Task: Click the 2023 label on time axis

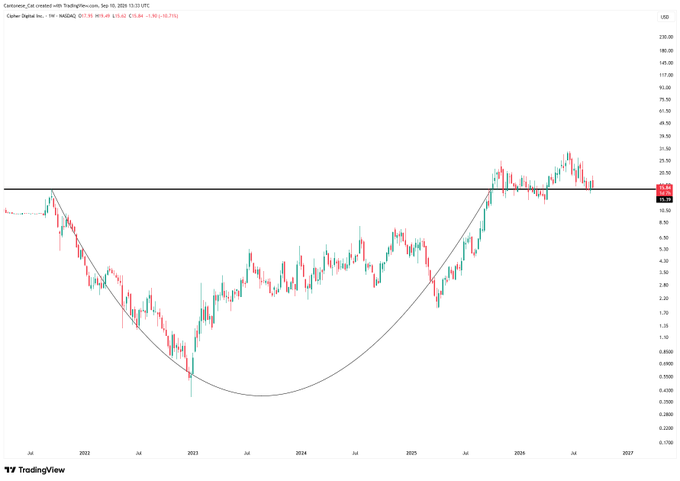Action: (193, 453)
